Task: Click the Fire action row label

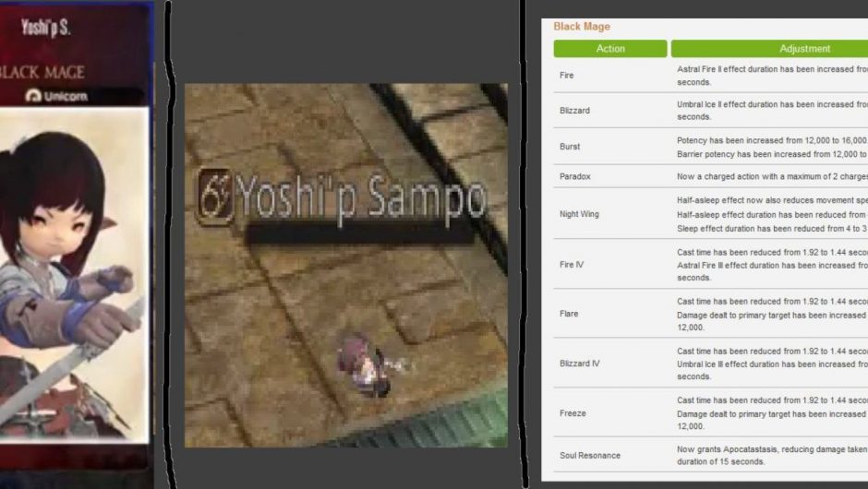Action: (x=566, y=76)
